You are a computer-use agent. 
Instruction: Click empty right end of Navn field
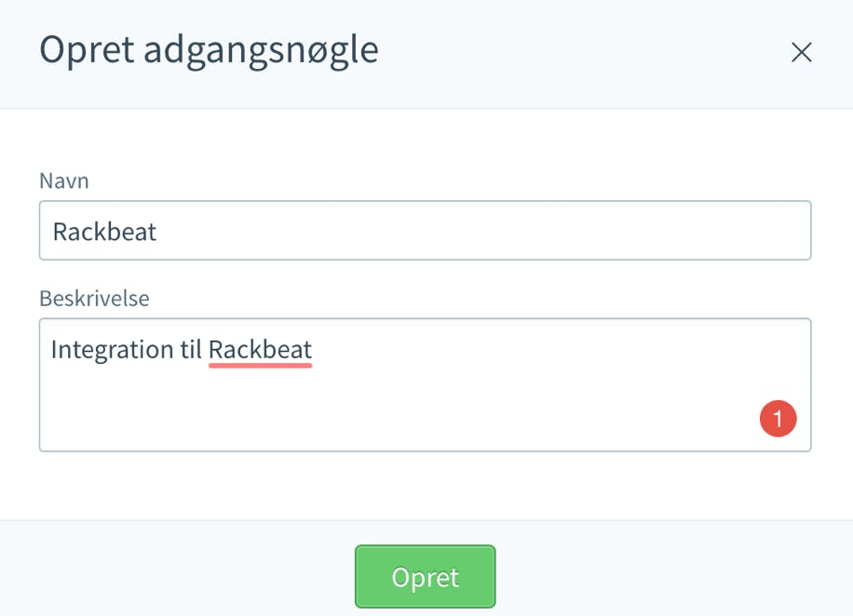[599, 231]
